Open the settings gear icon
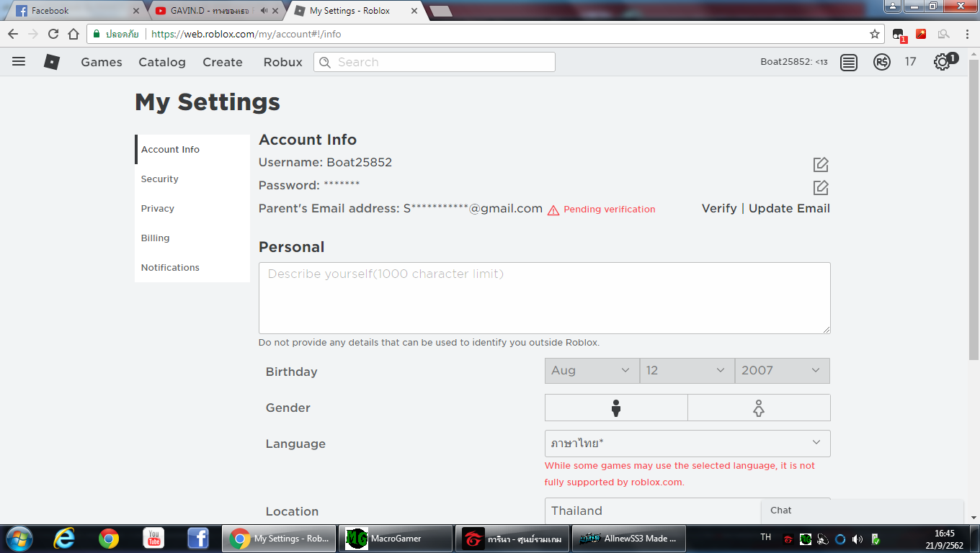The image size is (980, 553). click(x=942, y=63)
